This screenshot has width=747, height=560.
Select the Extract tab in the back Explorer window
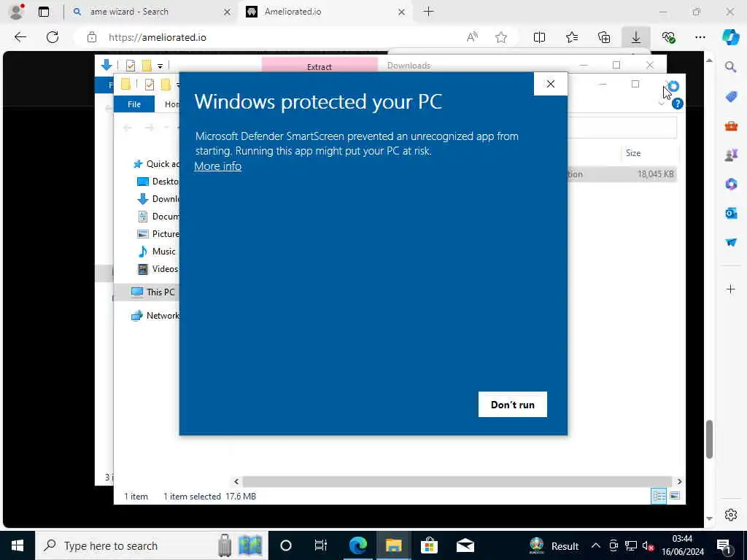click(x=320, y=66)
